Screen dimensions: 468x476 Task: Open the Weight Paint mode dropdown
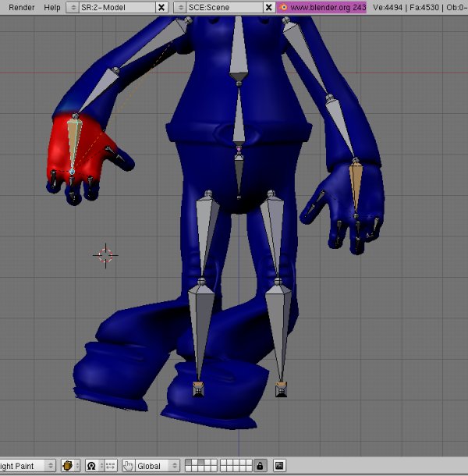(x=27, y=466)
